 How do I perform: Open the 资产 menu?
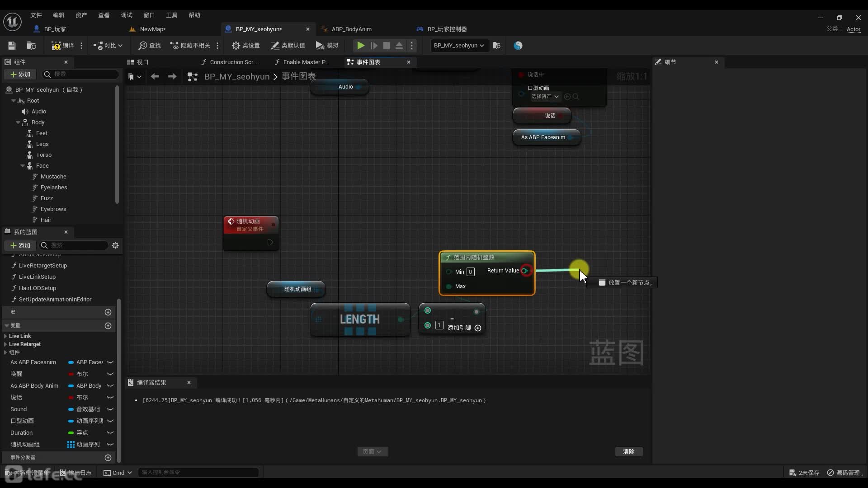[81, 15]
